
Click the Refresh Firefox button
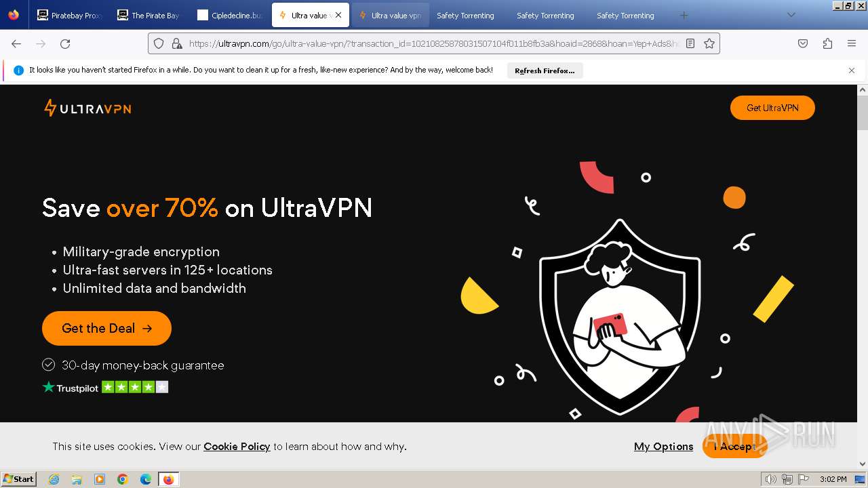tap(545, 70)
